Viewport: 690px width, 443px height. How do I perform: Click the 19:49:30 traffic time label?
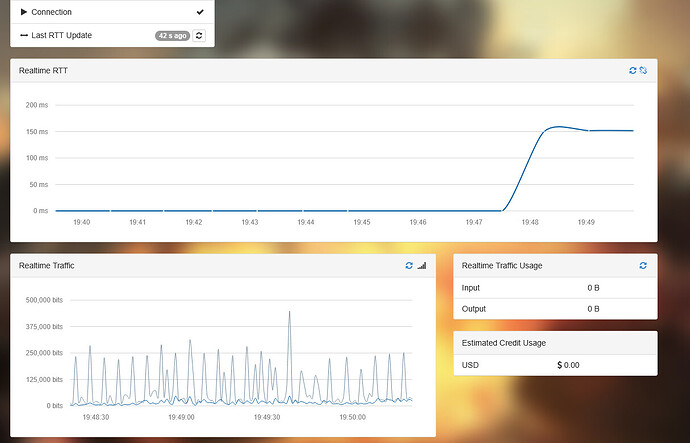pos(267,417)
